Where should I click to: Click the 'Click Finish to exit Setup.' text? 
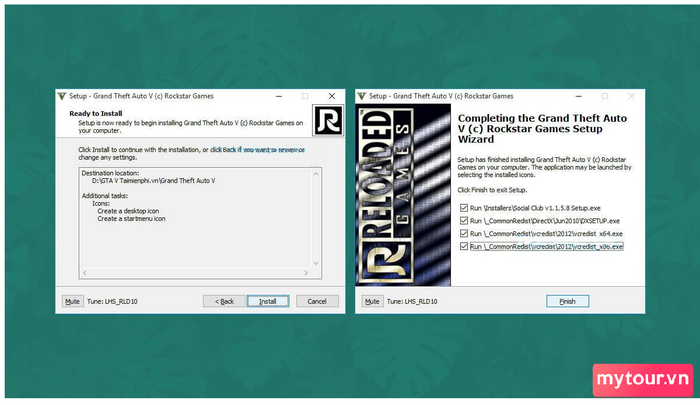point(492,190)
